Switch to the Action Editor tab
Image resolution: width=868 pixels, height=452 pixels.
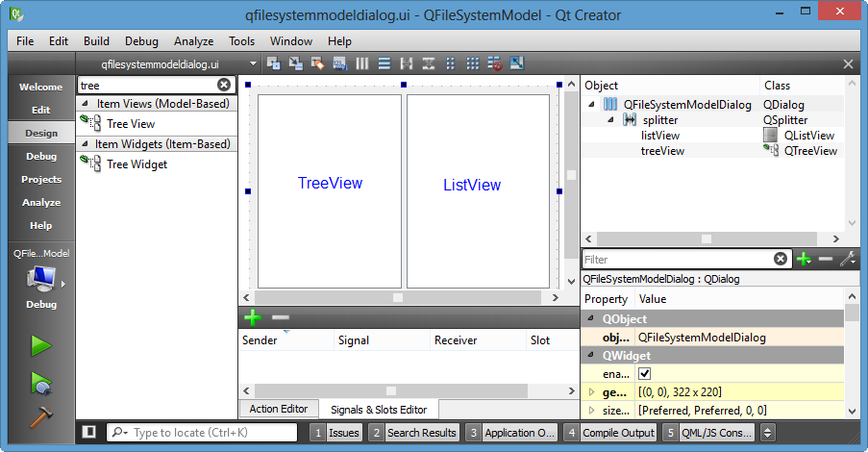[x=279, y=409]
